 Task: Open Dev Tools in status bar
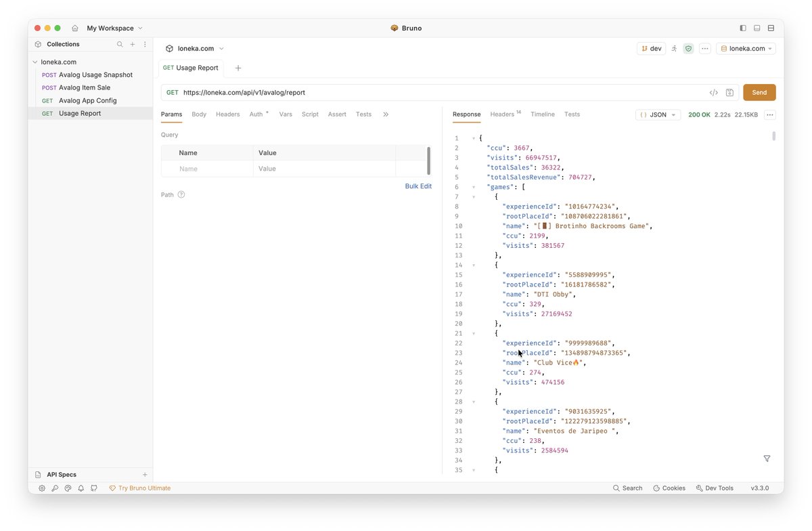pyautogui.click(x=714, y=488)
